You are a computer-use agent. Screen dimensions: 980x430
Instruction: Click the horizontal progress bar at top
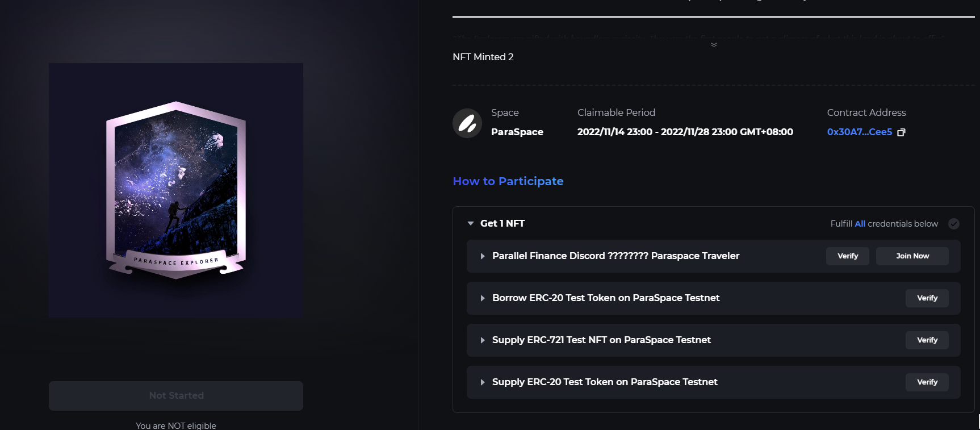click(x=713, y=17)
